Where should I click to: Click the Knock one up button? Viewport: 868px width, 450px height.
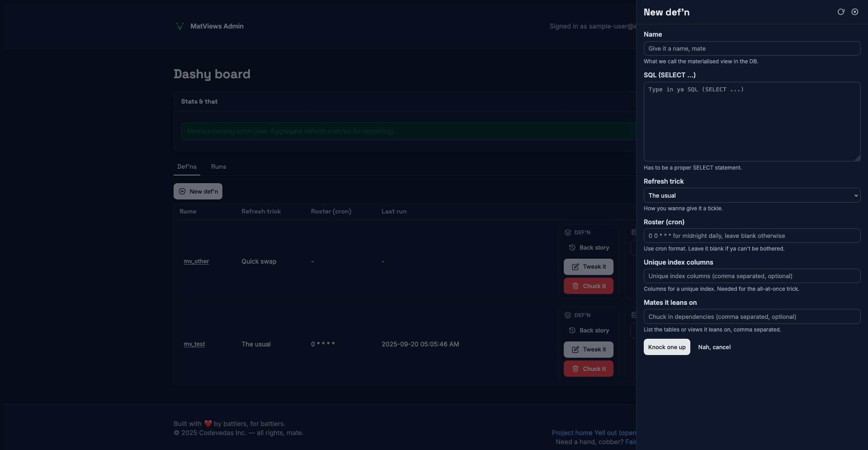tap(666, 347)
